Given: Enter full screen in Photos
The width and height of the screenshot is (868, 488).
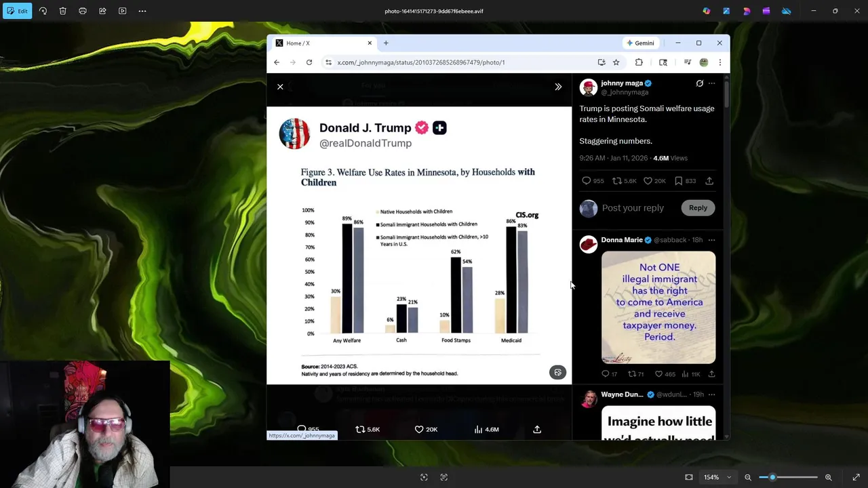Looking at the screenshot, I should pos(856,477).
